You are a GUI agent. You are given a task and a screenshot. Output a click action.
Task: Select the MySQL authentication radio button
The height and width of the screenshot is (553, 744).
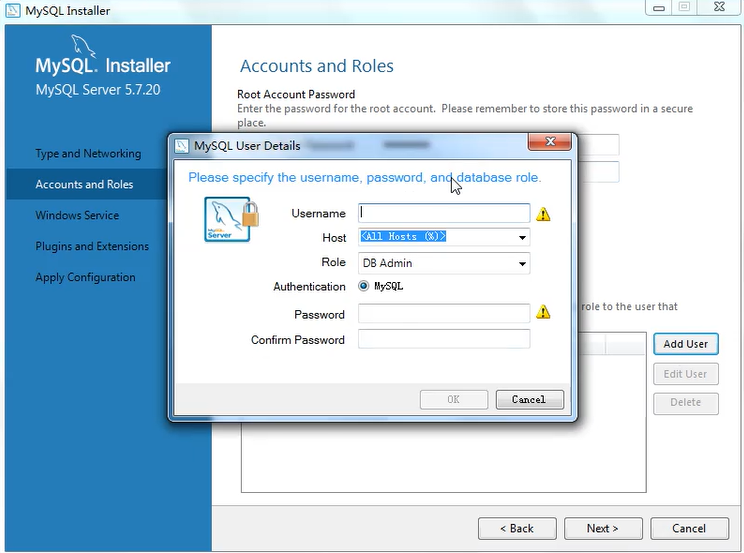363,286
